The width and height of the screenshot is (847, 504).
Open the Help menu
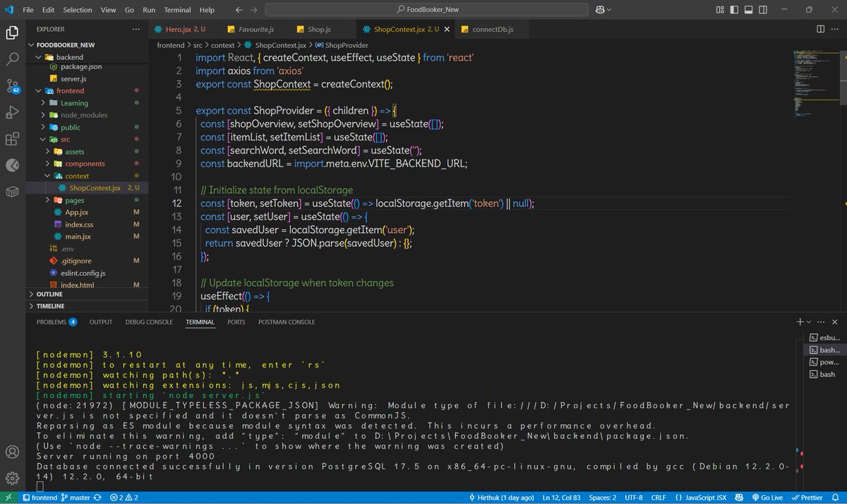pos(207,10)
